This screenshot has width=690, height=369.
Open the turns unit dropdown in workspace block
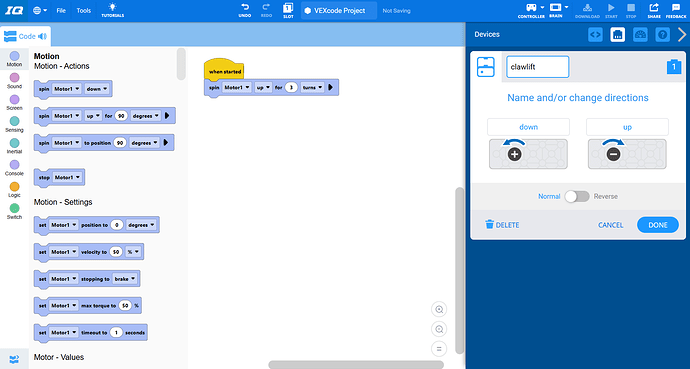tap(312, 88)
